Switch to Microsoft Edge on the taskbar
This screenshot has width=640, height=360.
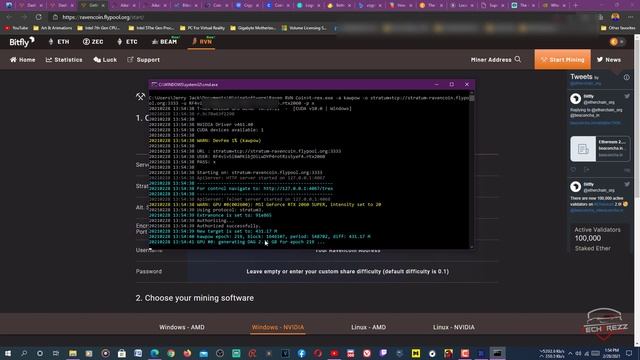point(155,353)
